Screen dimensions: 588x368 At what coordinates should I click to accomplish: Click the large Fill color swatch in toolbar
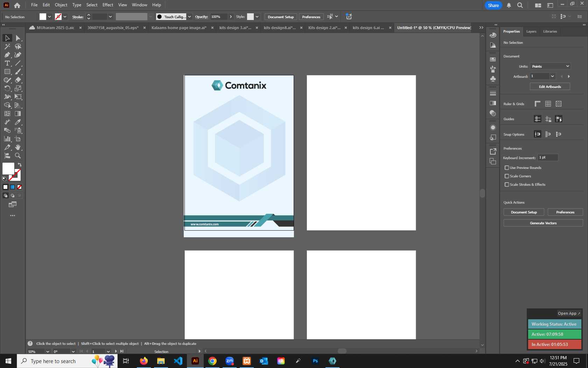coord(8,169)
